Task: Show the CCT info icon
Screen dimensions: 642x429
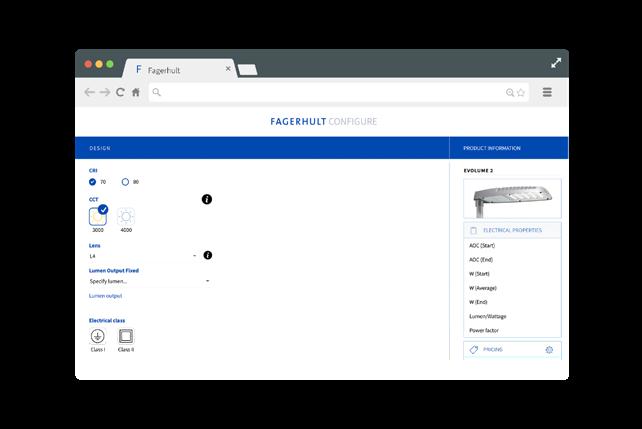Action: tap(207, 199)
